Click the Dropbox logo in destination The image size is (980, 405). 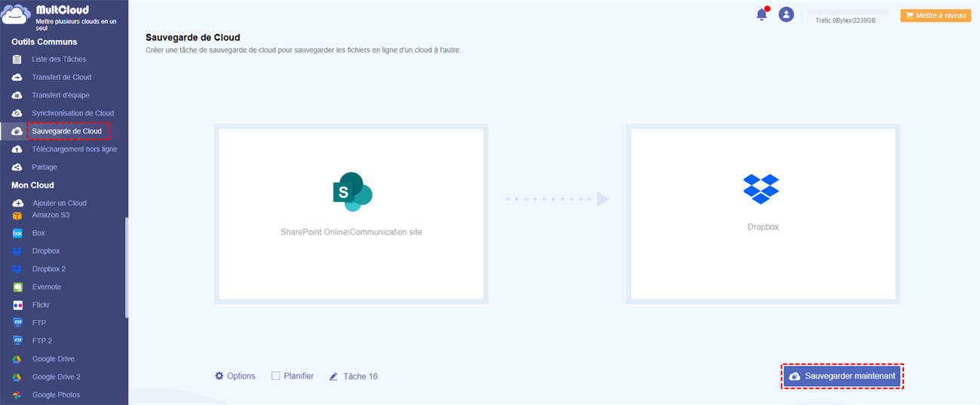(x=761, y=189)
